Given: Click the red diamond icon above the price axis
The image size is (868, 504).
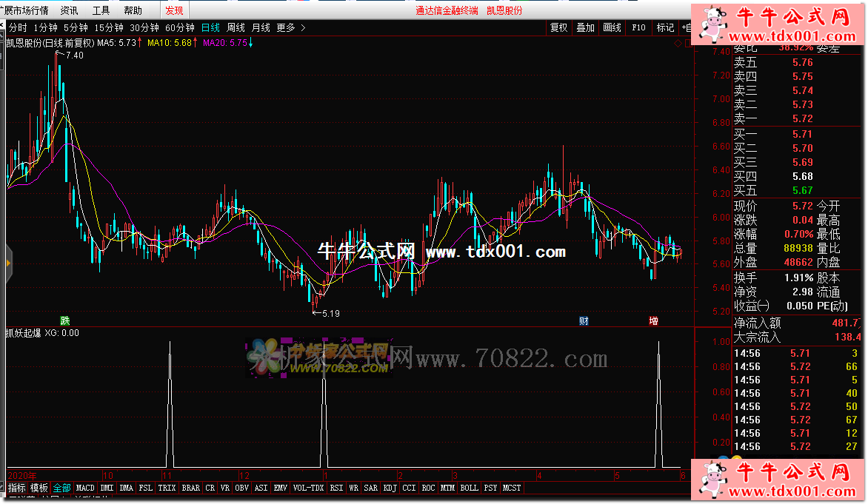Looking at the screenshot, I should coord(678,43).
